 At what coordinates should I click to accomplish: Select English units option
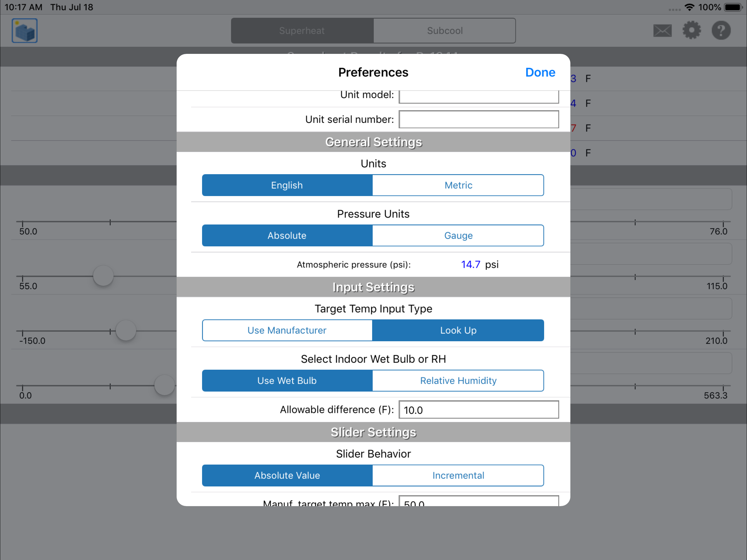[287, 185]
